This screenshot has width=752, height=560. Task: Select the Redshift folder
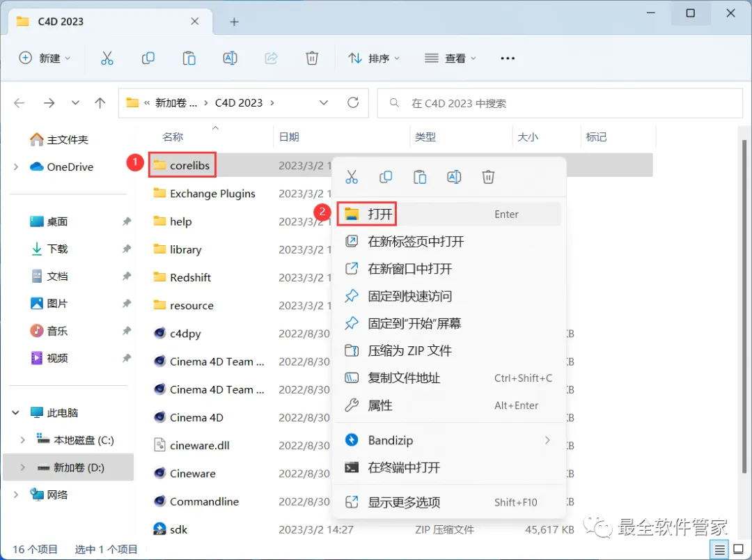coord(182,277)
